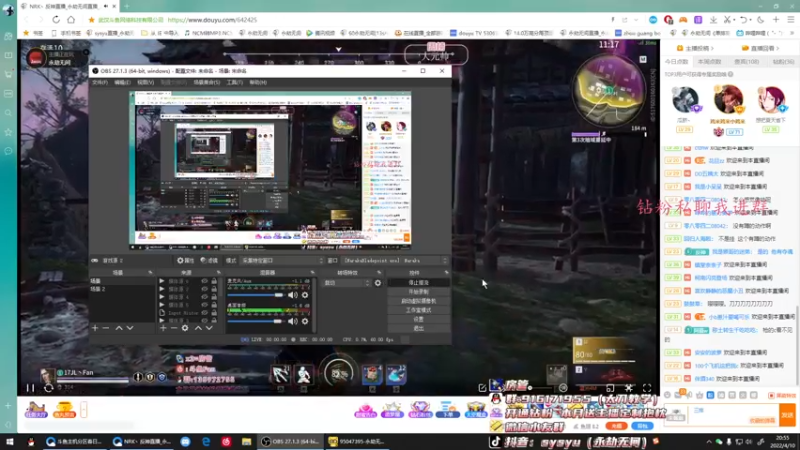Click the start virtual camera button in OBS
This screenshot has height=450, width=800.
pos(419,301)
